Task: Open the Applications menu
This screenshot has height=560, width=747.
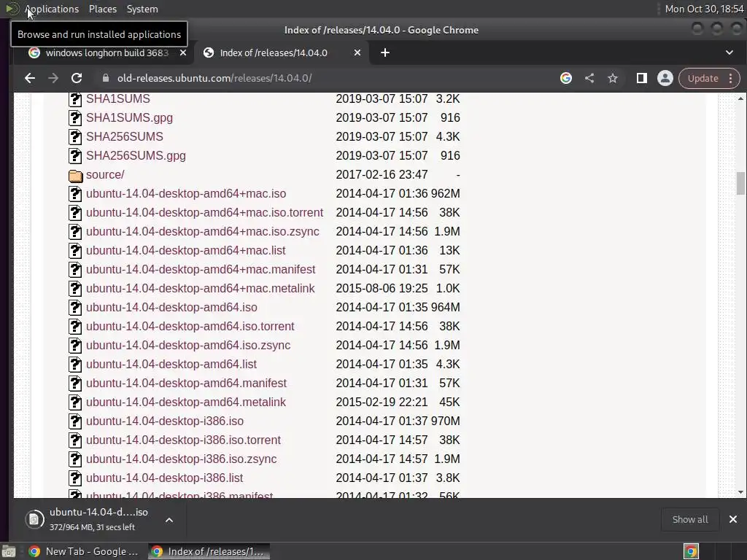Action: click(52, 9)
